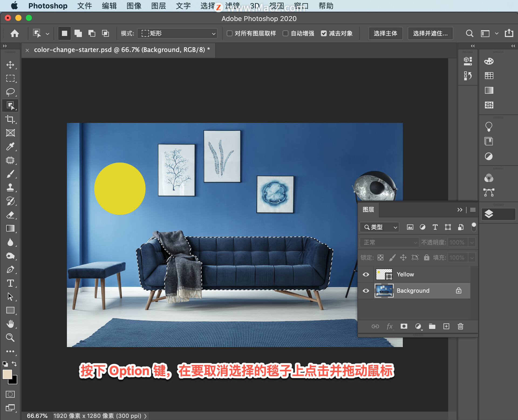Select the Object Selection tool
Image resolution: width=518 pixels, height=420 pixels.
click(x=10, y=106)
